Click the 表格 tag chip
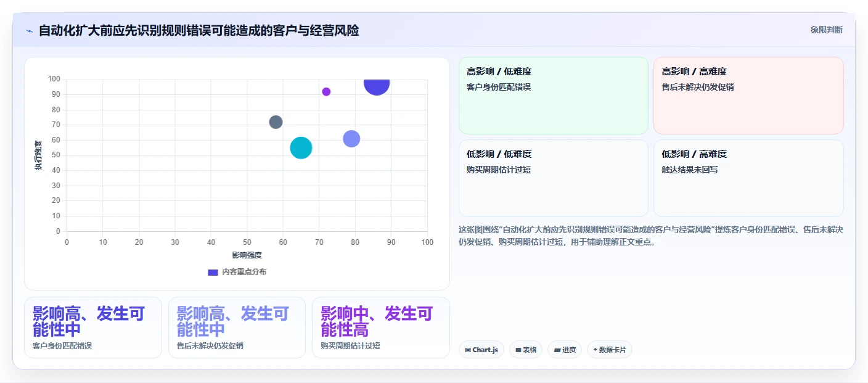The height and width of the screenshot is (383, 868). click(526, 350)
